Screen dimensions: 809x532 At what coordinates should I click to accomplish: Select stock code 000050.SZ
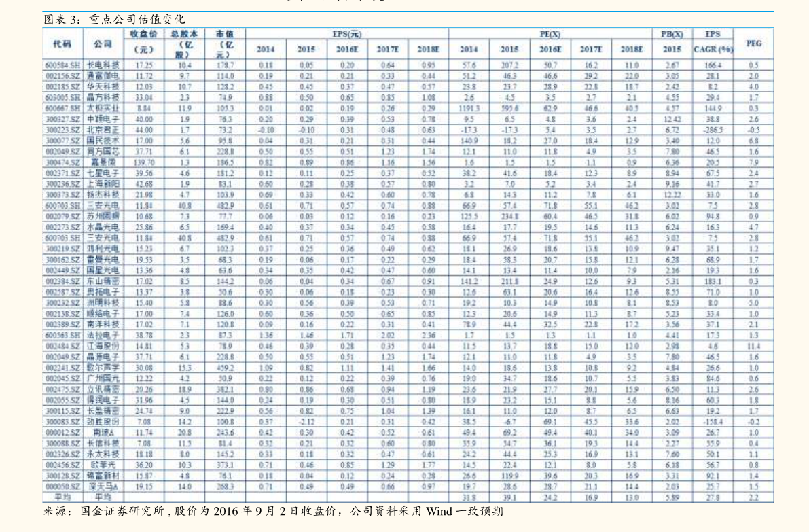62,486
